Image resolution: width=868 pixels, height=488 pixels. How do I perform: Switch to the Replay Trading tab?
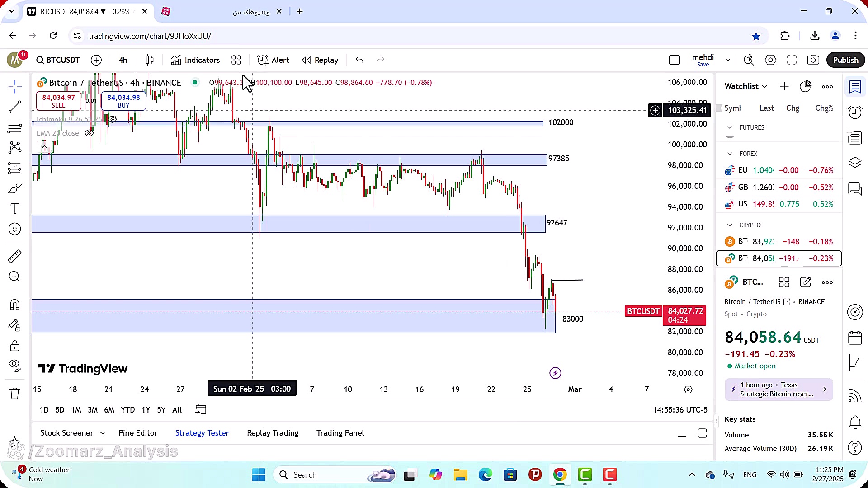273,433
